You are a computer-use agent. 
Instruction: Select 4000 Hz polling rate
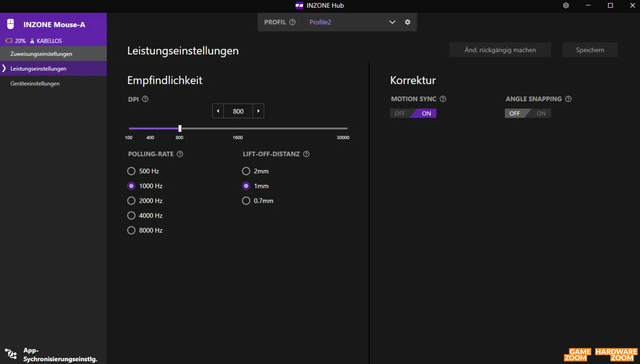[x=131, y=216]
